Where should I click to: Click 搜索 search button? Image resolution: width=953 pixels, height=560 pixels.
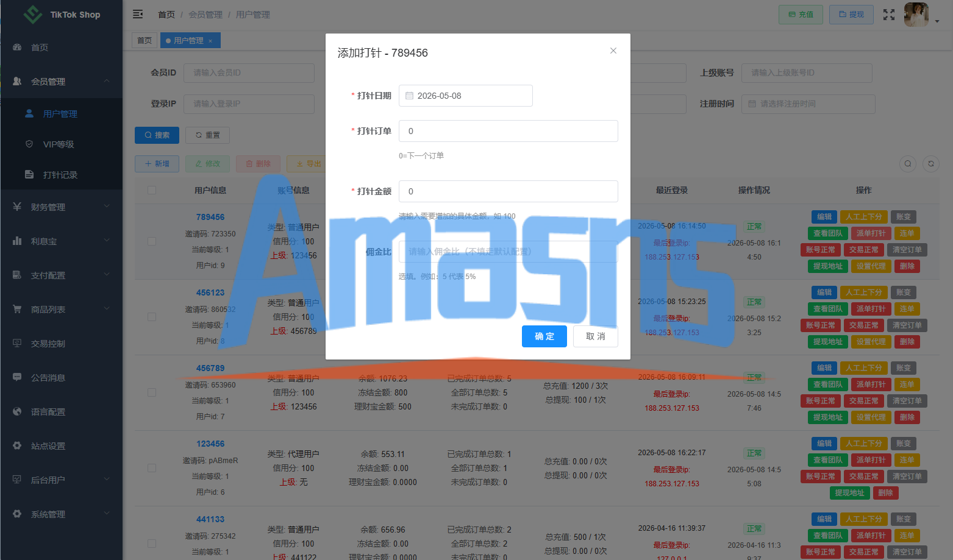coord(157,135)
